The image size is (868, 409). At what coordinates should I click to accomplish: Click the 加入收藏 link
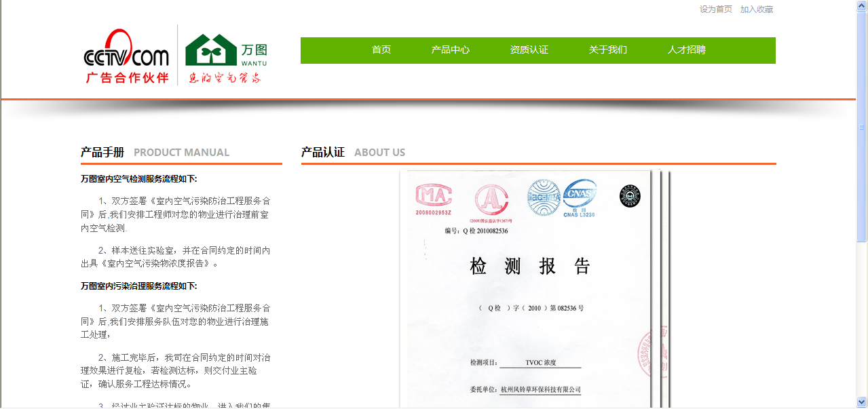(x=757, y=9)
